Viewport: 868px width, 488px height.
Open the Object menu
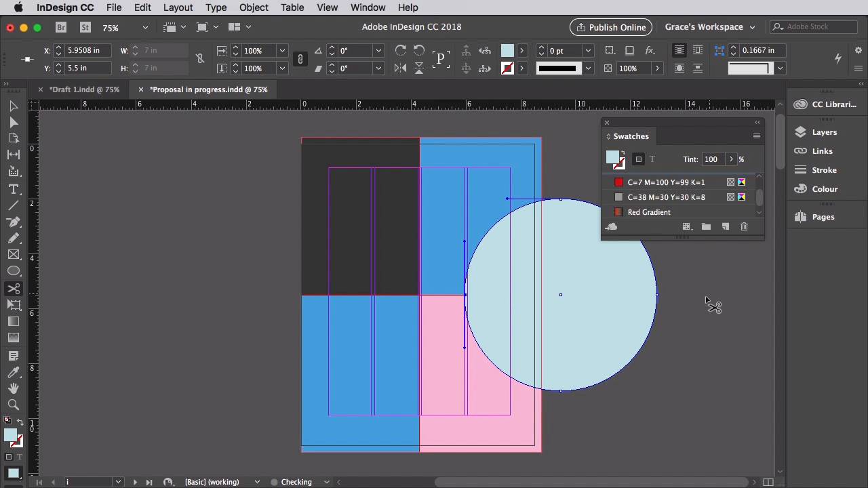[x=254, y=7]
